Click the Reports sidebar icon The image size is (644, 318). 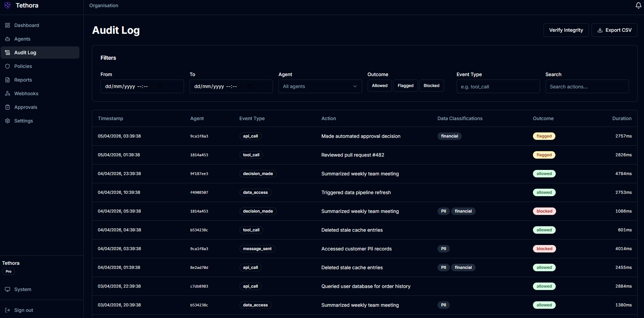7,80
